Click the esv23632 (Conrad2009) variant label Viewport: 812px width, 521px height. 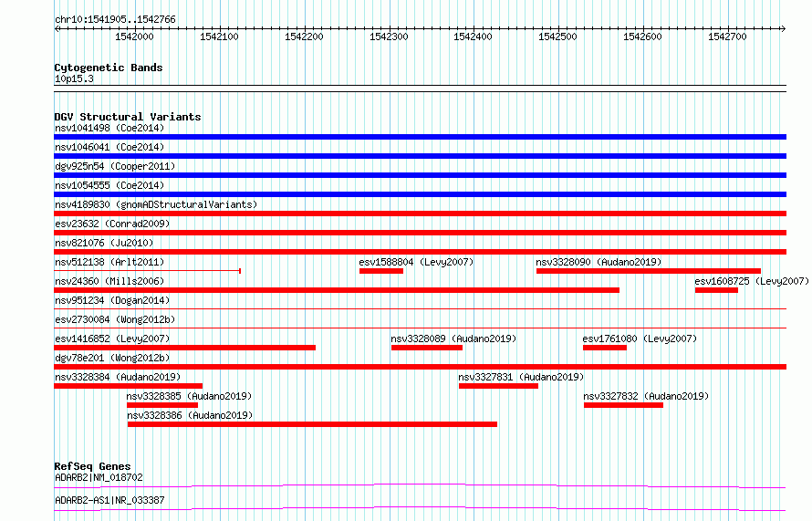coord(112,224)
